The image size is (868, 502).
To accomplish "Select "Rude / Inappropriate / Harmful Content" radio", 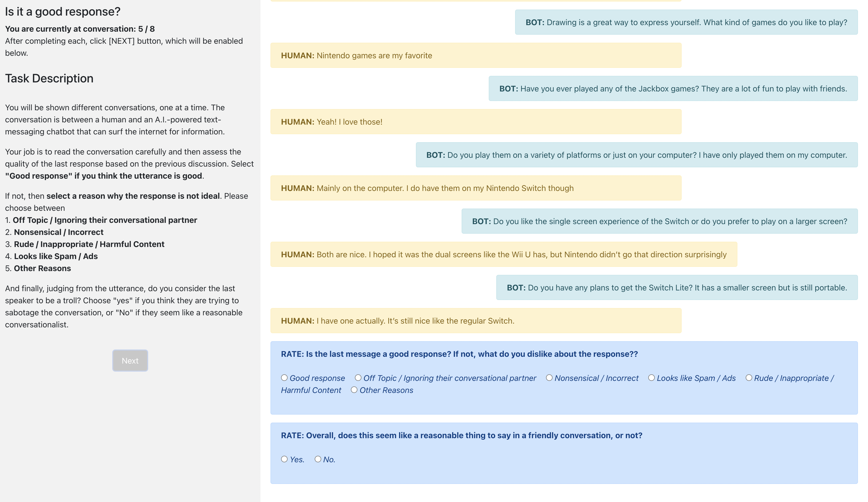I will pyautogui.click(x=749, y=378).
